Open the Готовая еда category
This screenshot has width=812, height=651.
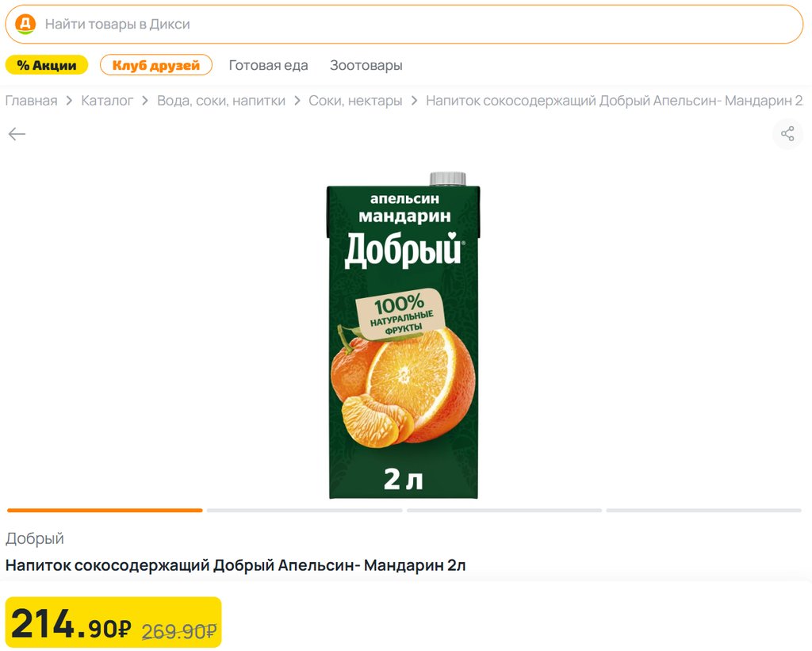(x=268, y=65)
